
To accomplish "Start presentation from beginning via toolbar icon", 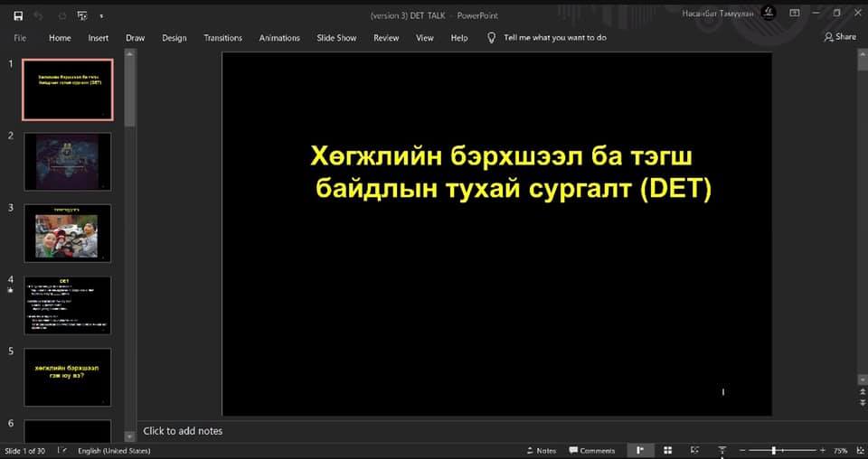I will [x=82, y=15].
